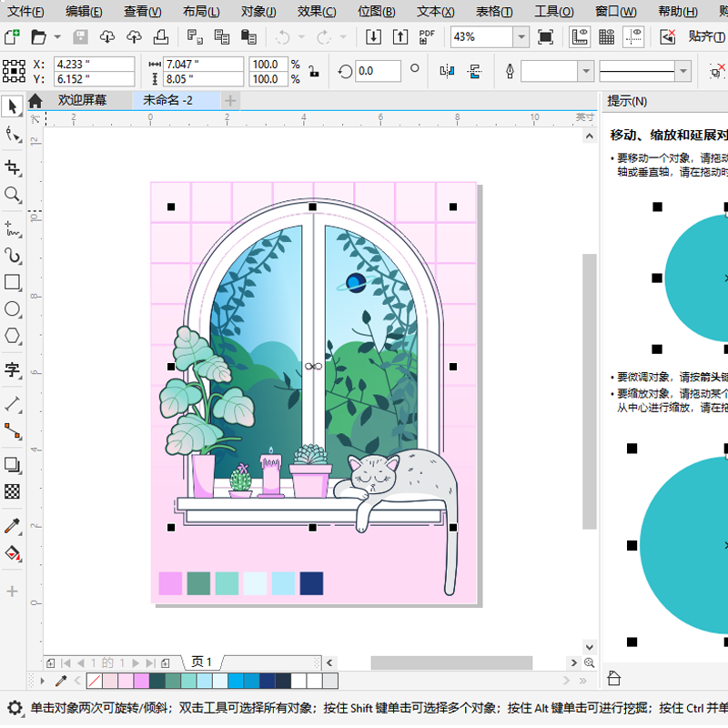Select the Zoom tool
The height and width of the screenshot is (728, 728).
pyautogui.click(x=13, y=195)
